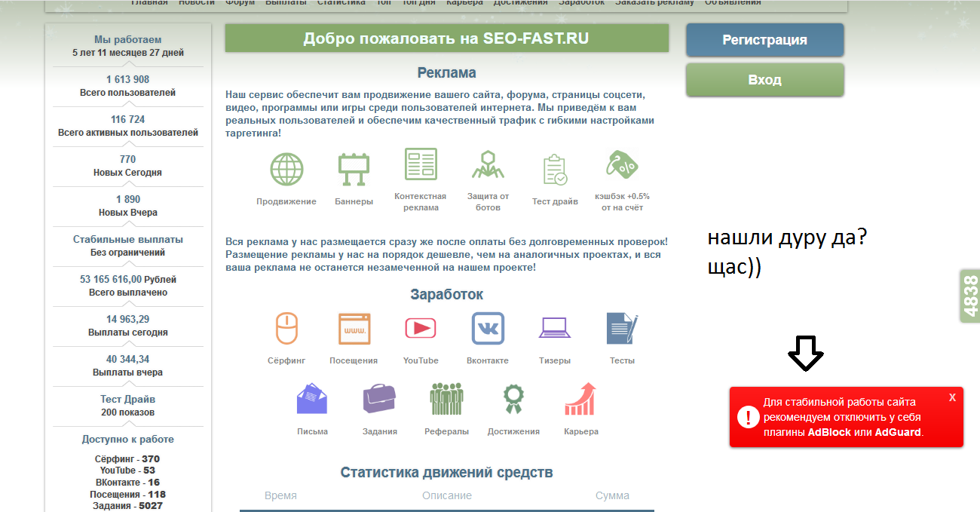The height and width of the screenshot is (512, 980).
Task: Click the Стабильные выплаты sidebar title
Action: (128, 239)
